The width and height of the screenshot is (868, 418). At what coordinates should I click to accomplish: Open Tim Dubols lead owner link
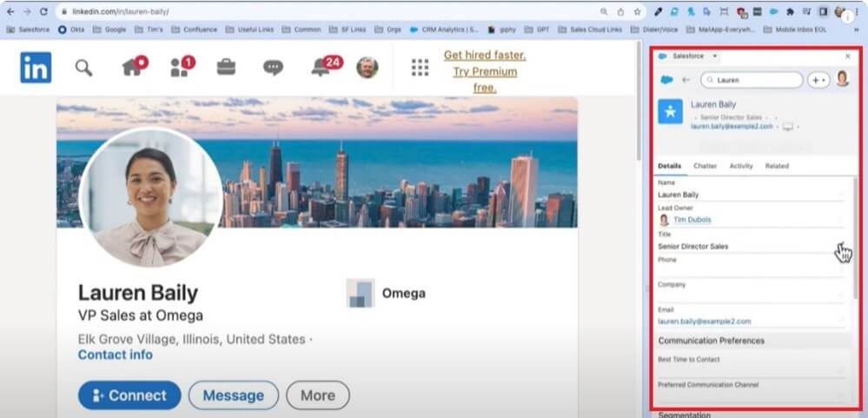(692, 220)
